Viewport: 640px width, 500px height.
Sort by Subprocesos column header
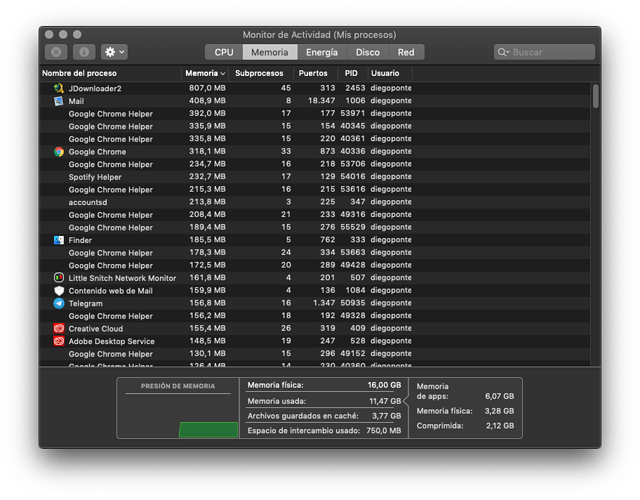click(261, 73)
